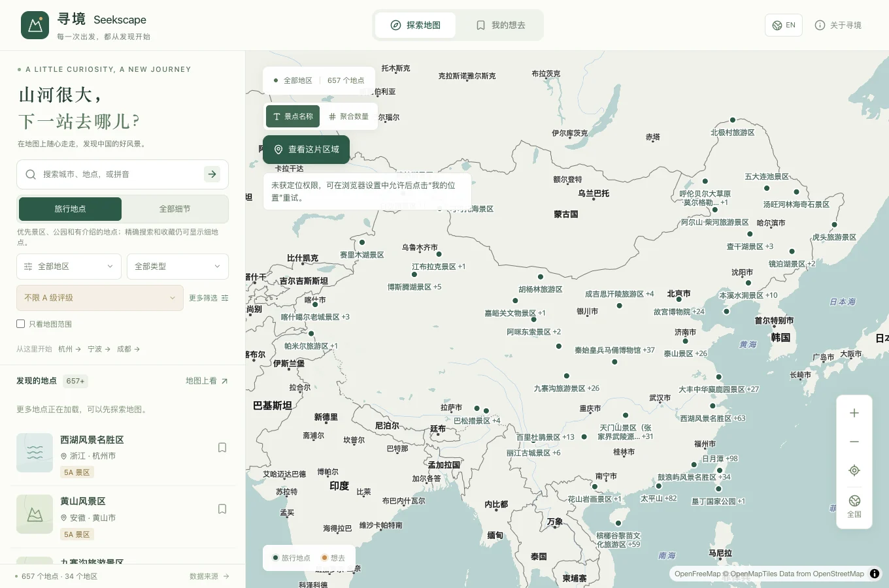Image resolution: width=889 pixels, height=588 pixels.
Task: Click the Seekscape mountain logo icon
Action: (x=35, y=25)
